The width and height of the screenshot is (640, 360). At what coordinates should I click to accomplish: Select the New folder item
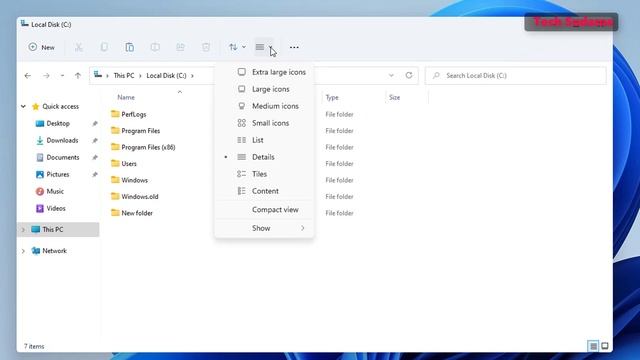[x=132, y=213]
